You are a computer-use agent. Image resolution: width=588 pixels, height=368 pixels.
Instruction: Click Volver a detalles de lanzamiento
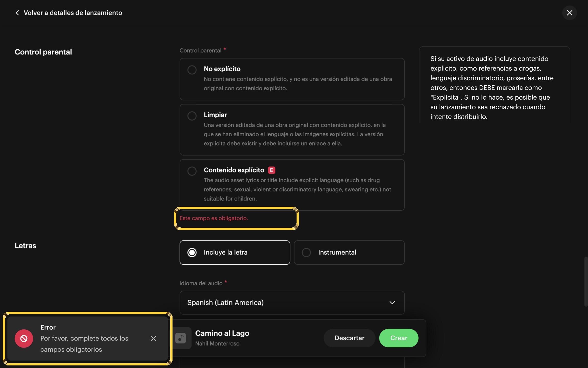73,13
